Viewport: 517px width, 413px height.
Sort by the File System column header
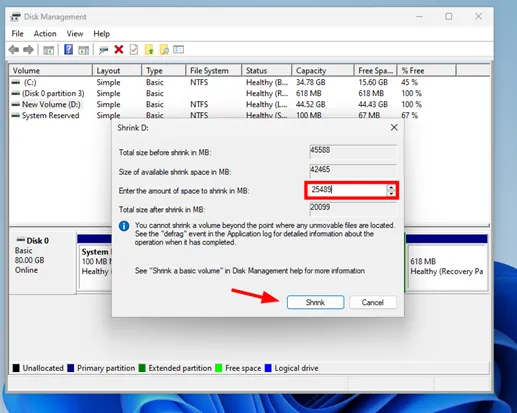pos(213,71)
